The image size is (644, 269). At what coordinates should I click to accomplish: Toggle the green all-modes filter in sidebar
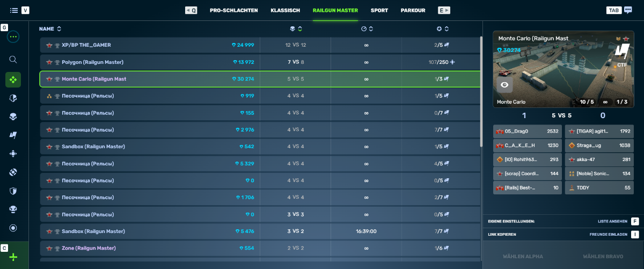point(13,79)
